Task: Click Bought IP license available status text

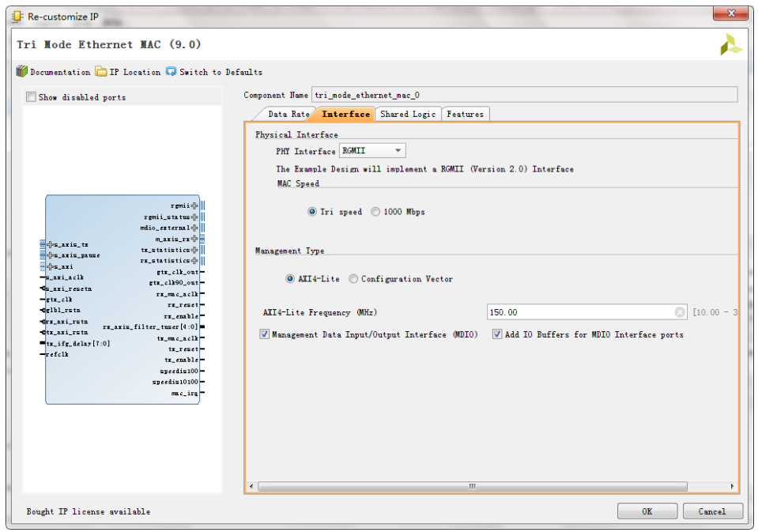Action: (x=88, y=511)
